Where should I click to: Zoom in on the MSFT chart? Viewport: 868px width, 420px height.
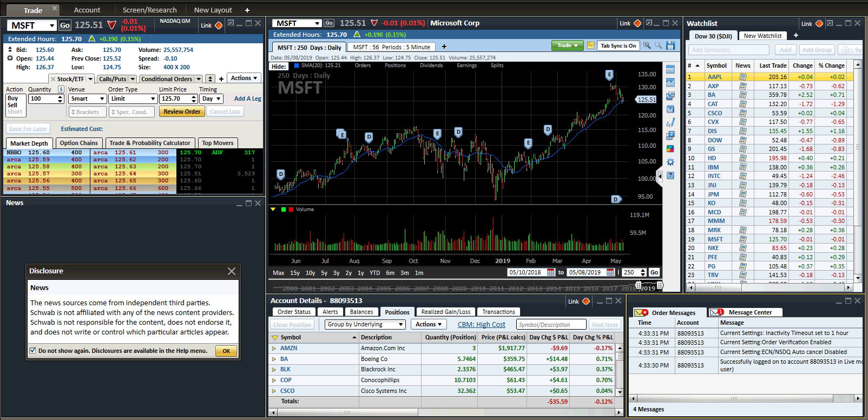[647, 45]
